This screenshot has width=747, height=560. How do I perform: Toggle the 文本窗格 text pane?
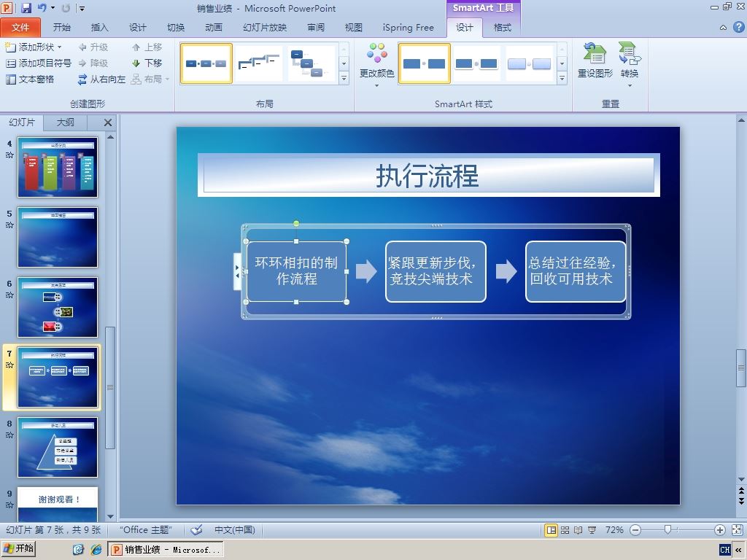point(29,79)
